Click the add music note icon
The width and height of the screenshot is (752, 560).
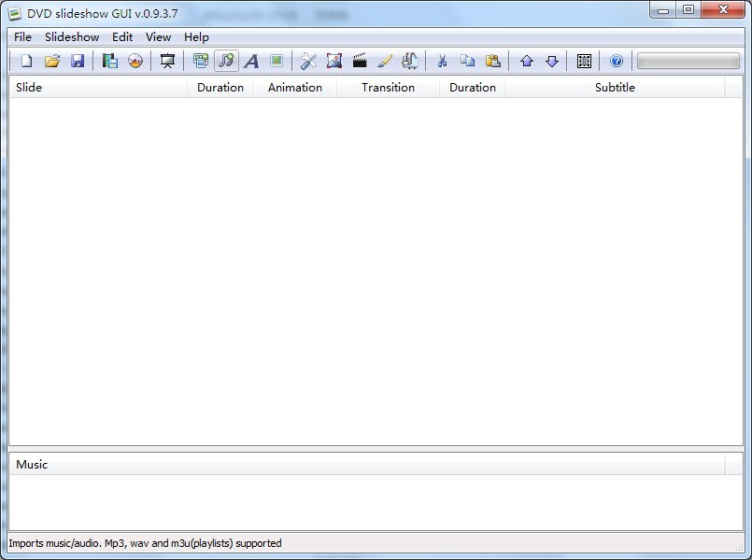click(226, 61)
